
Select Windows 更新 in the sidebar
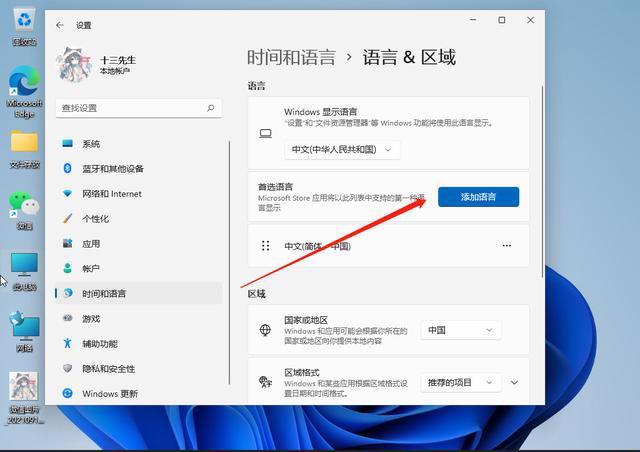[139, 393]
